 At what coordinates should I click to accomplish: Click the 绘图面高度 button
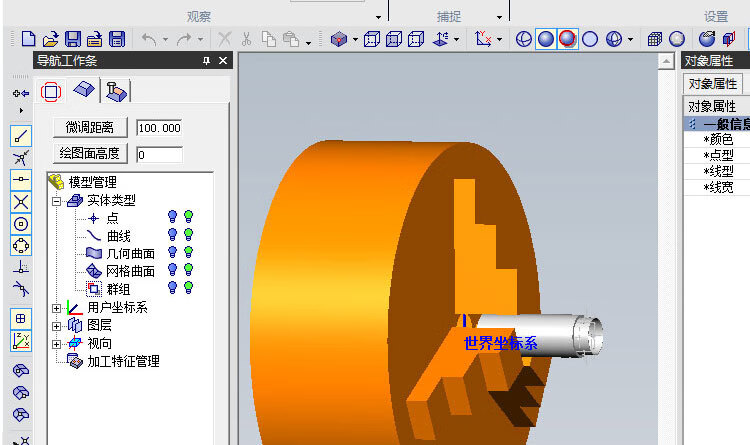90,154
